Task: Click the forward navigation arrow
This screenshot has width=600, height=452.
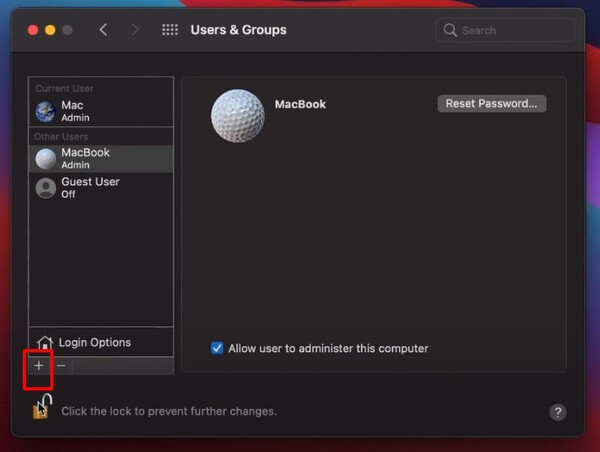Action: [x=134, y=29]
